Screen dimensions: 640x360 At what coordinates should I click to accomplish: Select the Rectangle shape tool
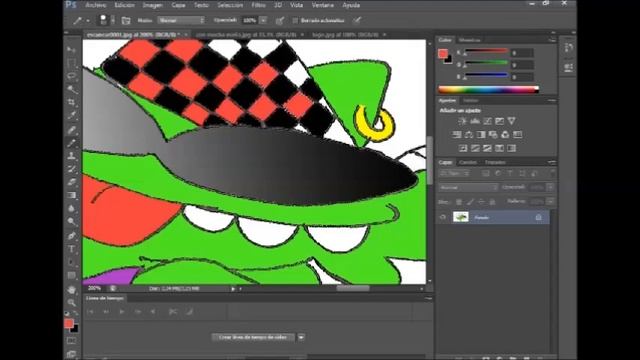(71, 275)
